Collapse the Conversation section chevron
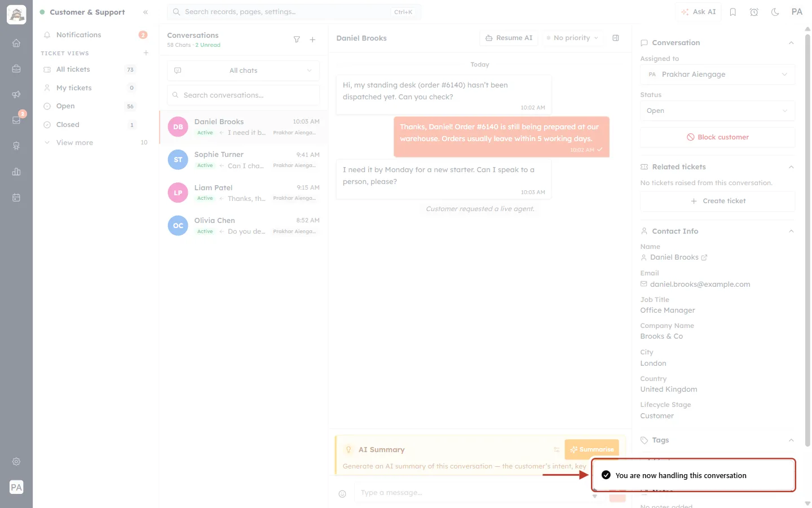 (791, 43)
